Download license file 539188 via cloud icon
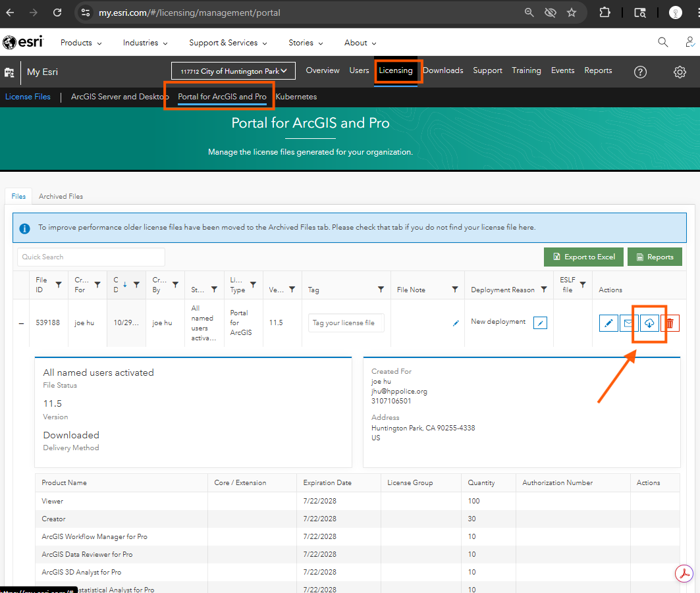Image resolution: width=700 pixels, height=593 pixels. click(x=649, y=323)
